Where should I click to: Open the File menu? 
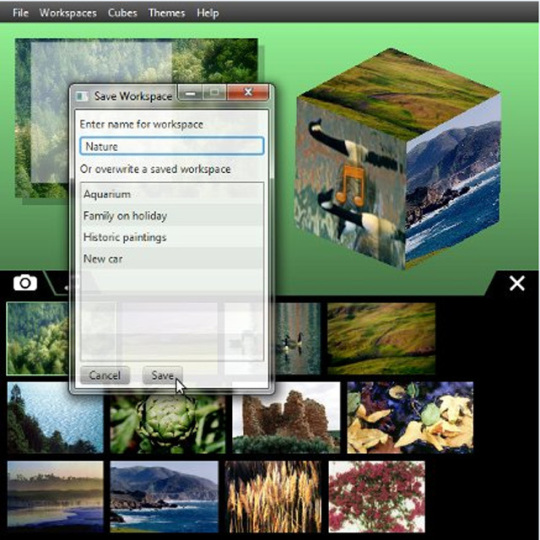[x=20, y=13]
